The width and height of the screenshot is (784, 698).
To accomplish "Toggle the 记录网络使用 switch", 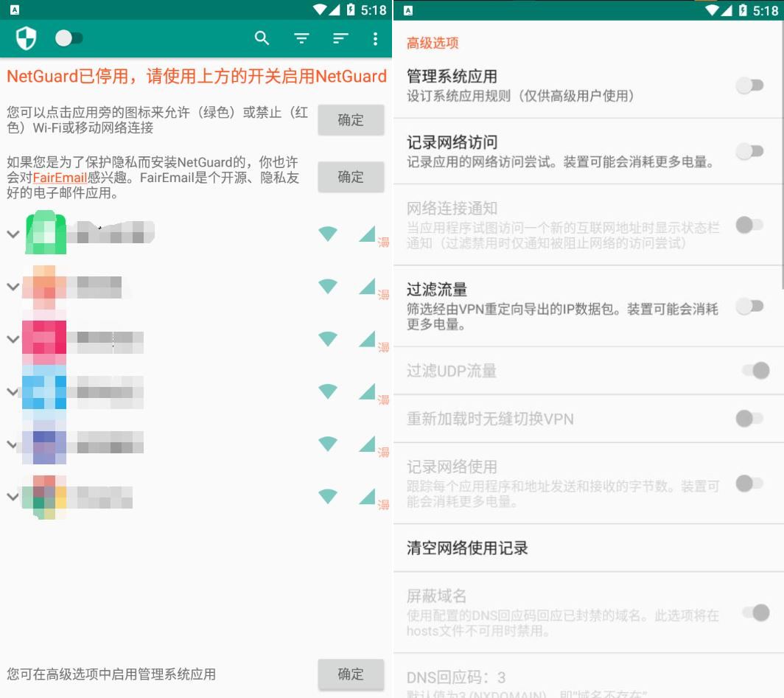I will 749,483.
